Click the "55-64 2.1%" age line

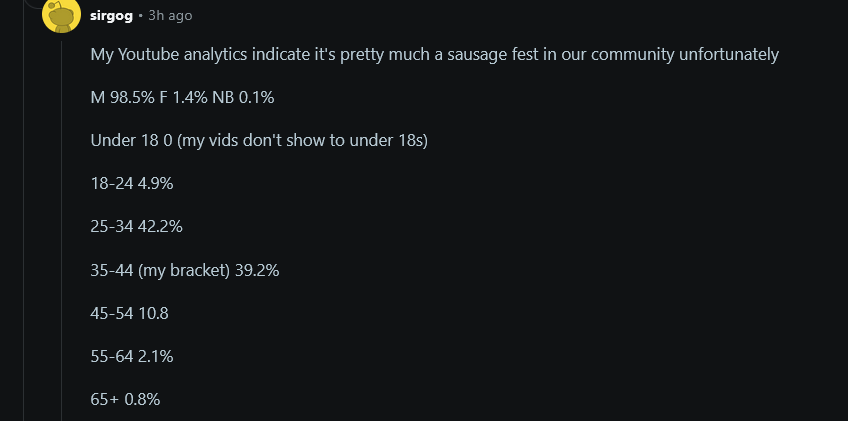pyautogui.click(x=132, y=356)
